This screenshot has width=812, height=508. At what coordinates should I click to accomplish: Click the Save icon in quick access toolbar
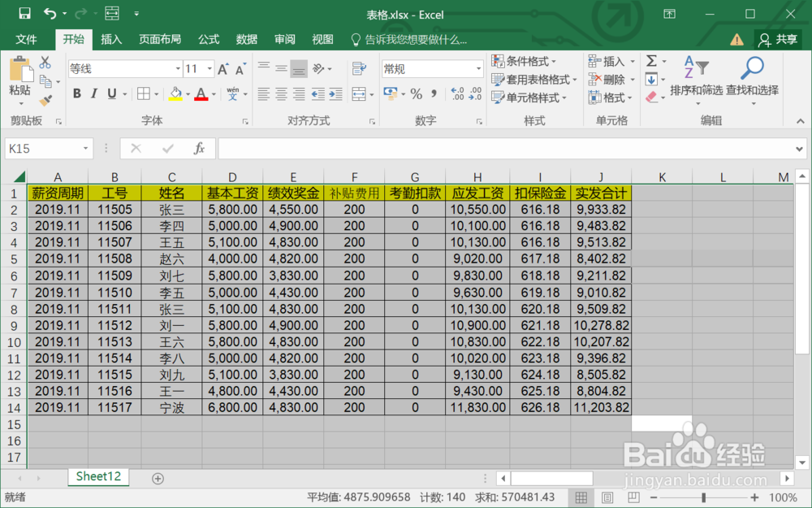(x=24, y=14)
